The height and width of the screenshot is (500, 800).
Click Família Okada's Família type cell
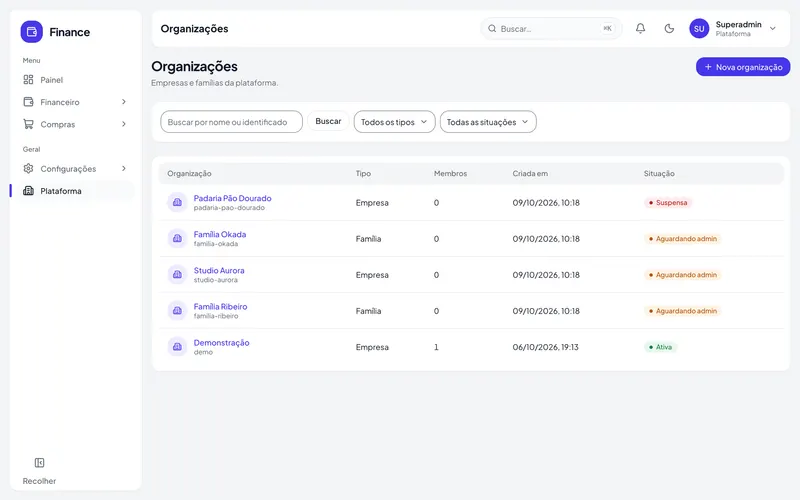click(x=368, y=239)
